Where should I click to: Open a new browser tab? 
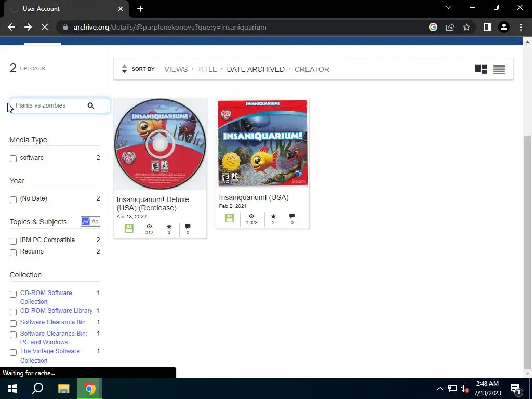click(x=140, y=9)
